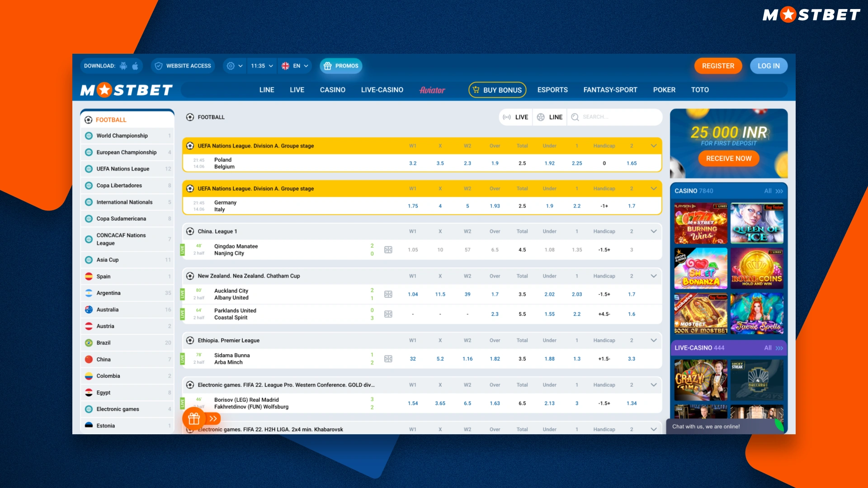This screenshot has height=488, width=868.
Task: Click the website access shield icon
Action: [157, 66]
